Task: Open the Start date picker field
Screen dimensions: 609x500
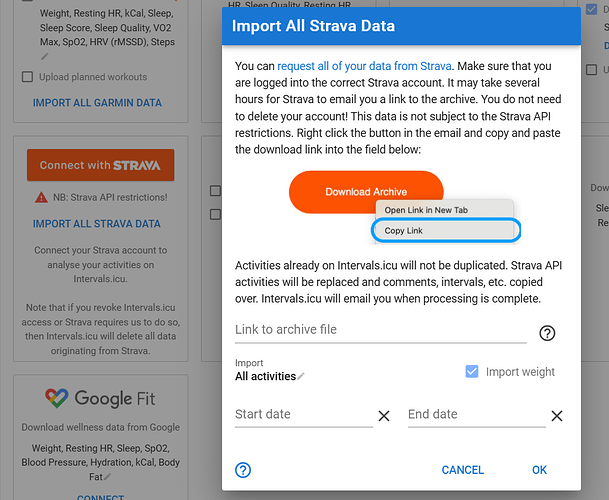Action: pyautogui.click(x=304, y=415)
